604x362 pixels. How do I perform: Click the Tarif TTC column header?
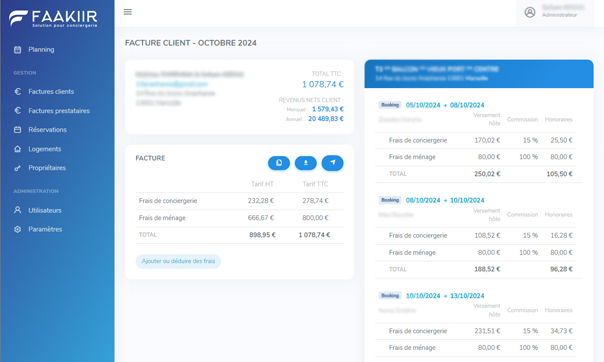(x=315, y=184)
